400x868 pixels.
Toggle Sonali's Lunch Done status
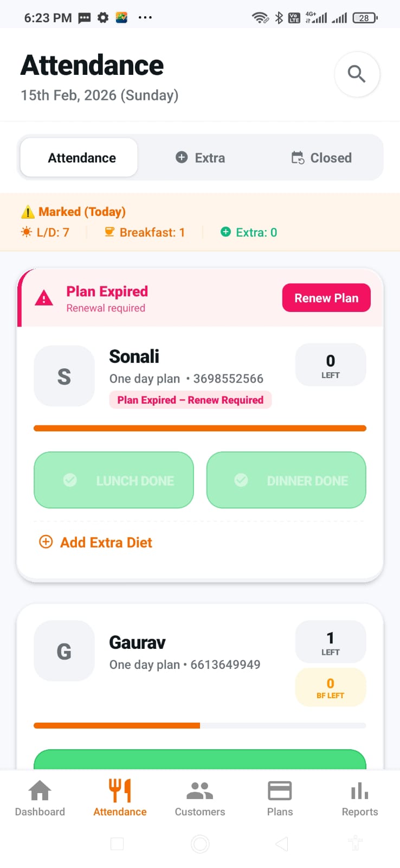(114, 480)
